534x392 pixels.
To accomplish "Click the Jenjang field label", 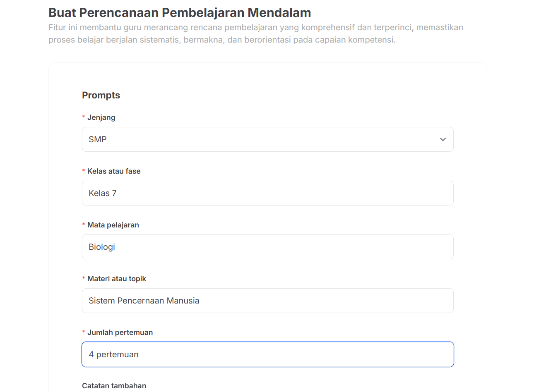I will 101,117.
